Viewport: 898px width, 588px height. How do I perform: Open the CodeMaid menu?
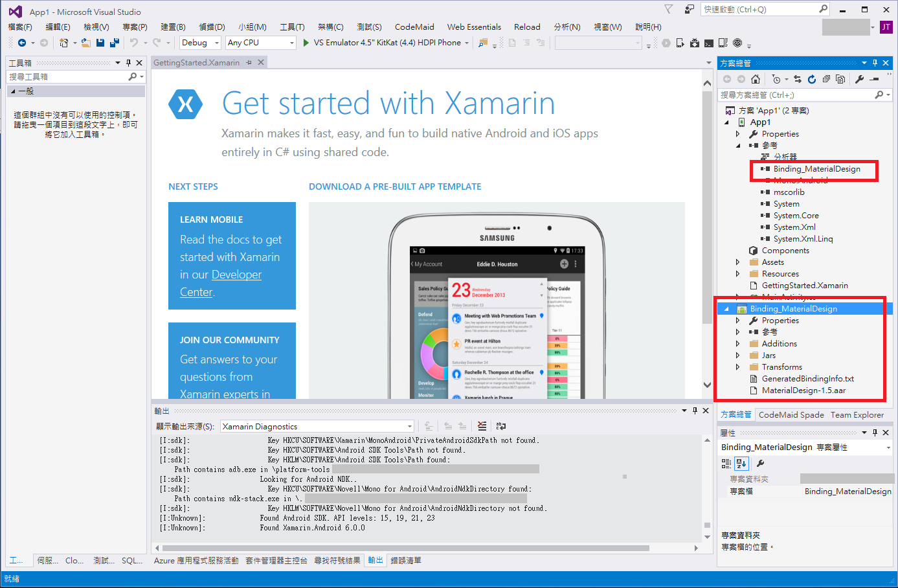(x=414, y=27)
